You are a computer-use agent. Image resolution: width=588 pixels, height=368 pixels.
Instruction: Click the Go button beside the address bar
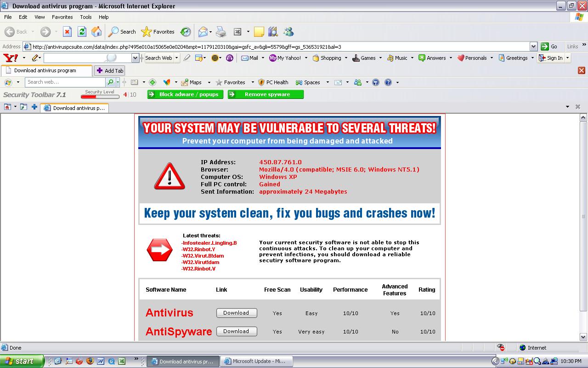549,46
